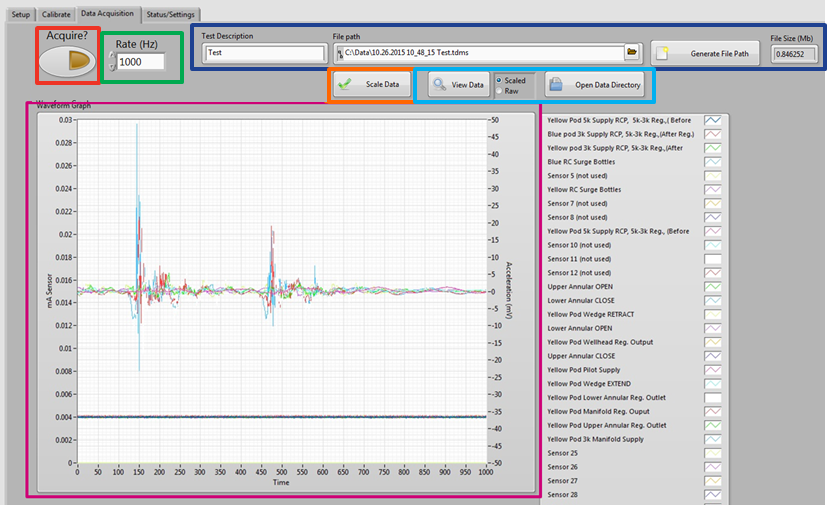Open plot style for Yellow RC Surge Bottles
Viewport: 827px width, 505px height.
tap(714, 190)
